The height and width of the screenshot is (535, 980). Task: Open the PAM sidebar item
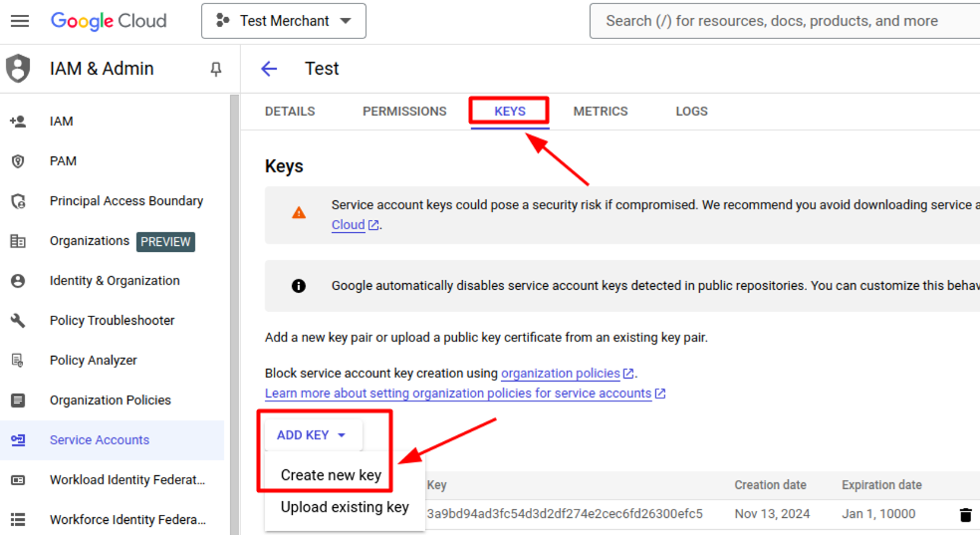[x=63, y=161]
